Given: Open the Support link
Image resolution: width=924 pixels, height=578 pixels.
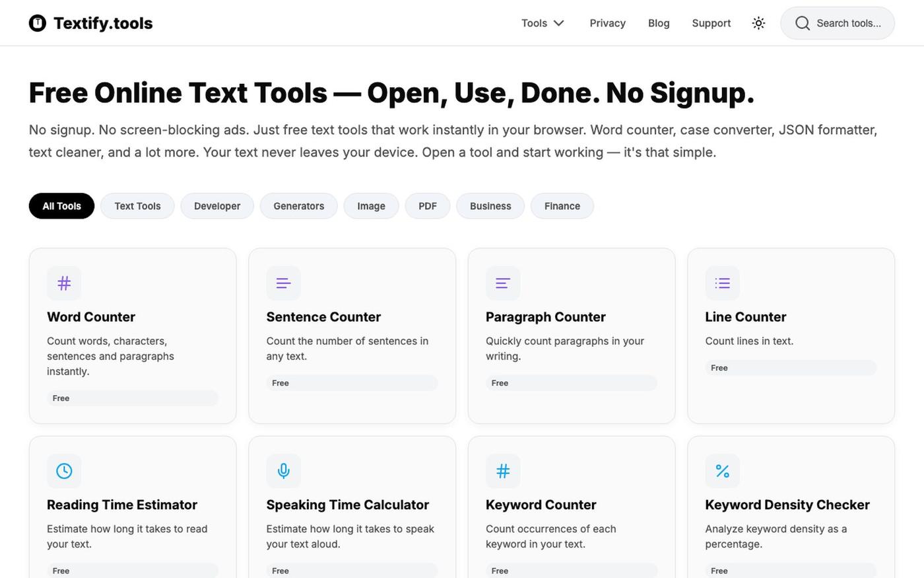Looking at the screenshot, I should 711,23.
